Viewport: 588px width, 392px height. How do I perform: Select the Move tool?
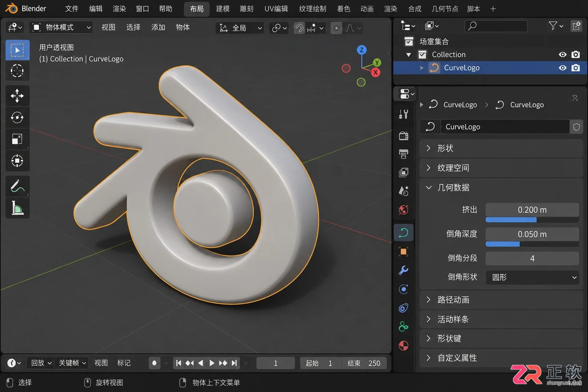click(17, 96)
